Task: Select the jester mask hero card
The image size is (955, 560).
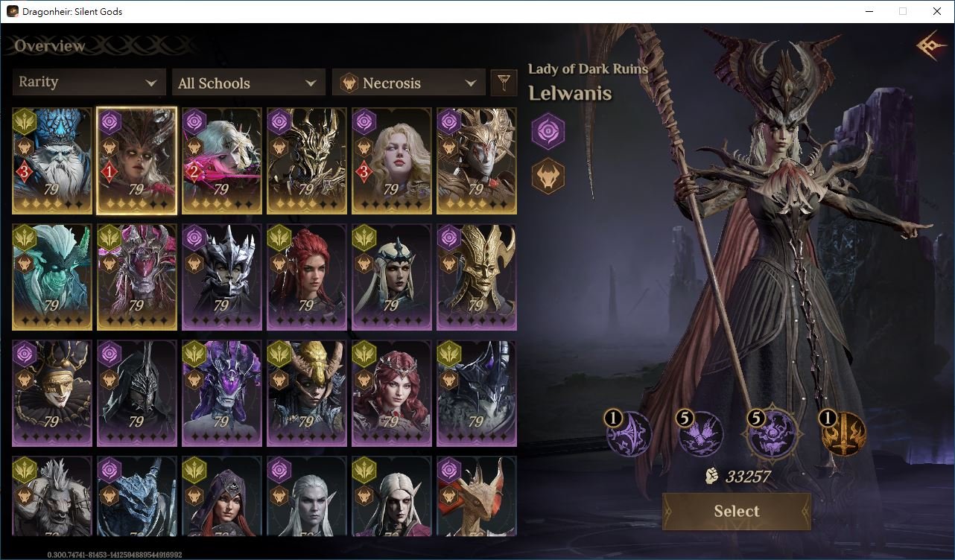Action: (x=52, y=393)
